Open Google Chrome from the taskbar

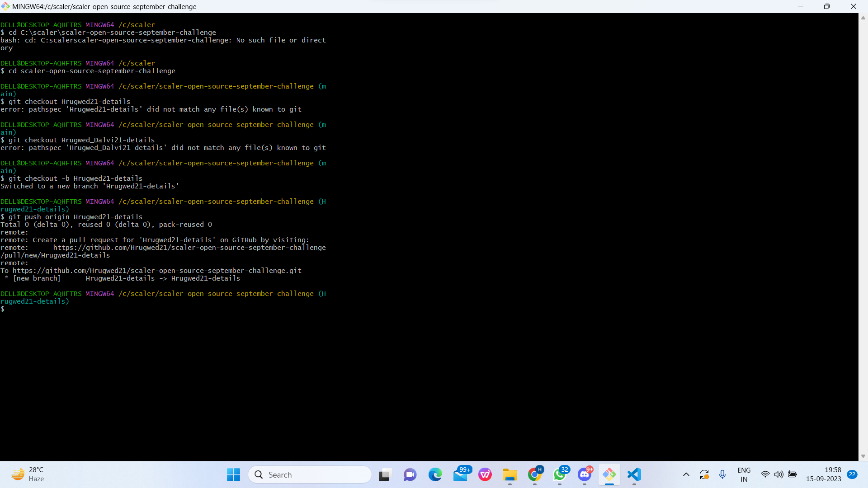tap(534, 474)
